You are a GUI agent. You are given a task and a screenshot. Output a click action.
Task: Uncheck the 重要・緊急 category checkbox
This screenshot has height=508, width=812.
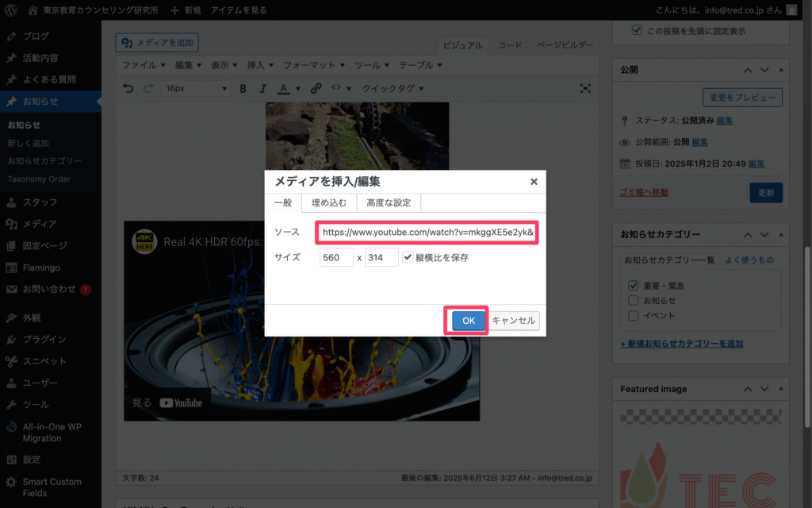(634, 286)
